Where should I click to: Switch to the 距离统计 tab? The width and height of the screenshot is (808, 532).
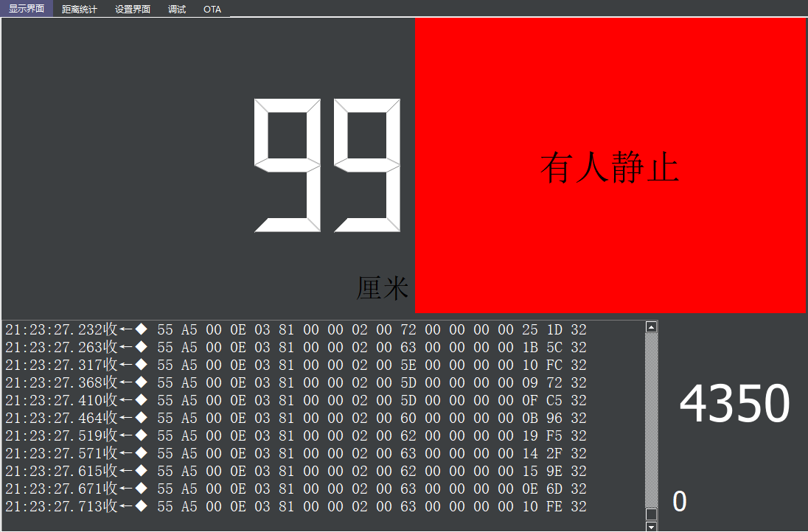79,9
